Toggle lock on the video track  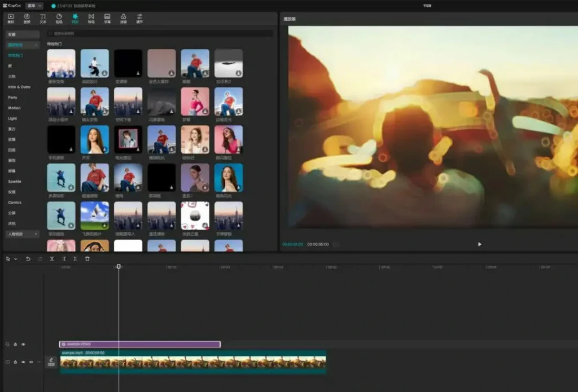pos(15,362)
